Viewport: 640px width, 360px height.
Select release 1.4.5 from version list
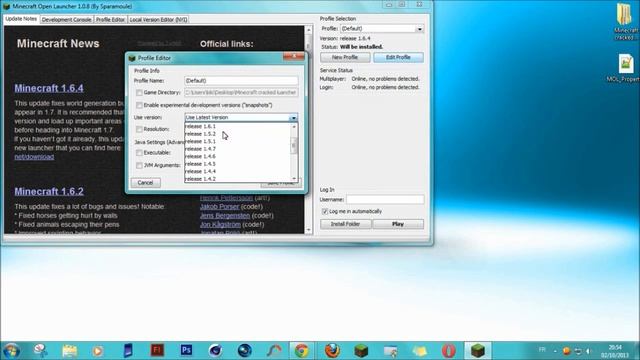point(238,164)
